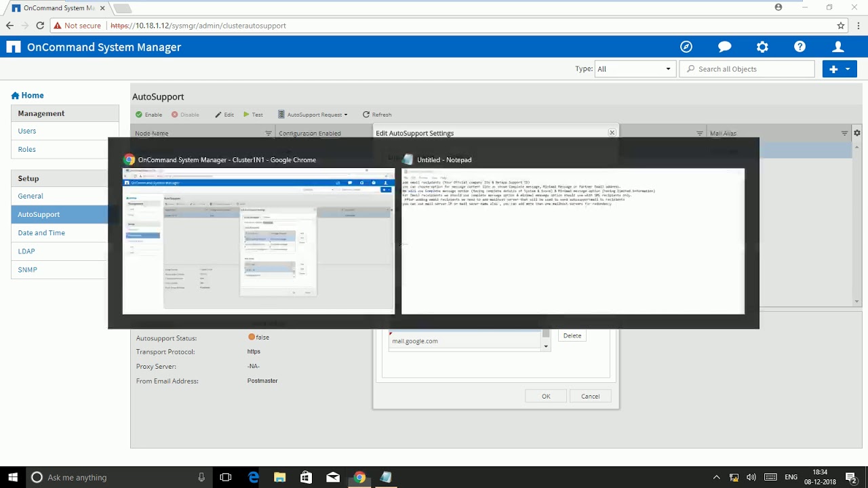
Task: Click the Chrome taskbar icon
Action: coord(359,477)
